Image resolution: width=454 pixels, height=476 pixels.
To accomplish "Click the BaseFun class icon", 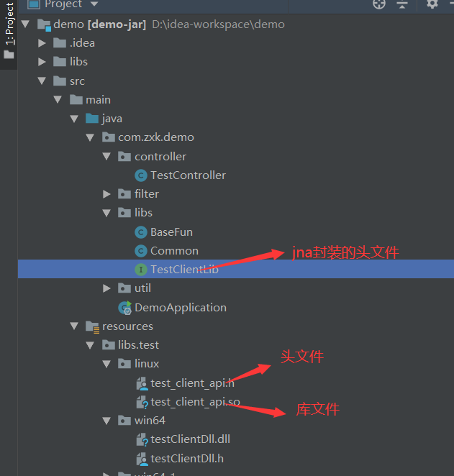I will (x=141, y=232).
